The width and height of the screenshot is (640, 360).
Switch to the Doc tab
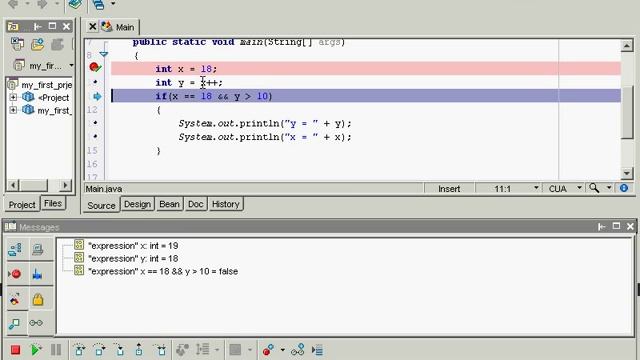(x=196, y=204)
